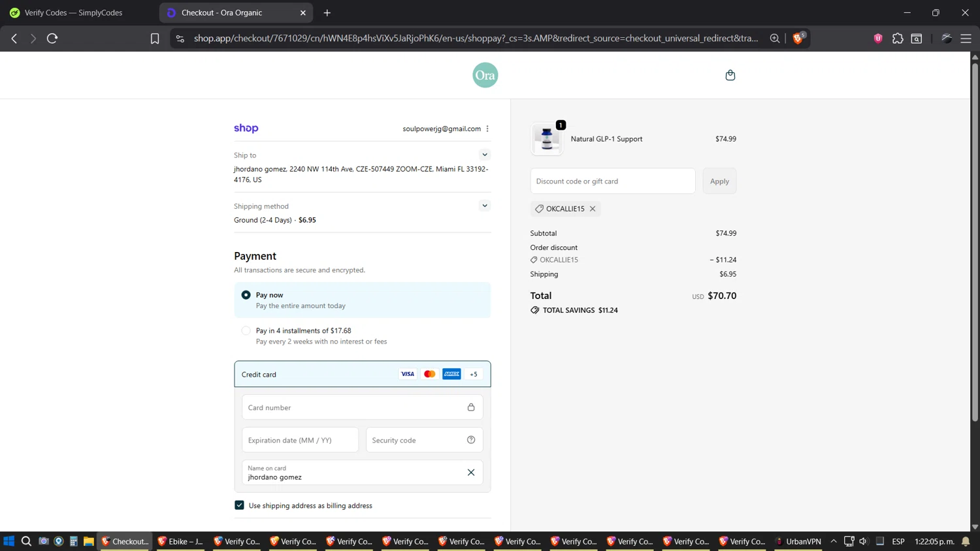
Task: Click the Checkout taskbar window button
Action: pos(125,541)
